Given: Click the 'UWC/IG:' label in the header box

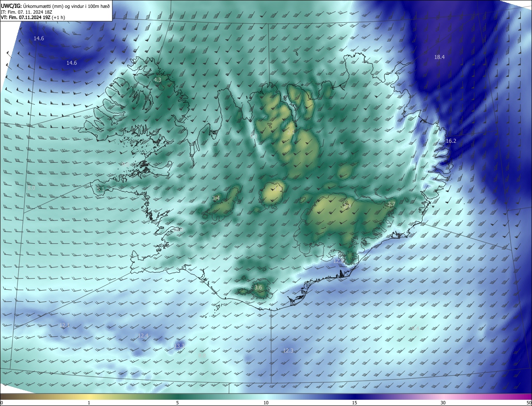Looking at the screenshot, I should click(x=10, y=6).
